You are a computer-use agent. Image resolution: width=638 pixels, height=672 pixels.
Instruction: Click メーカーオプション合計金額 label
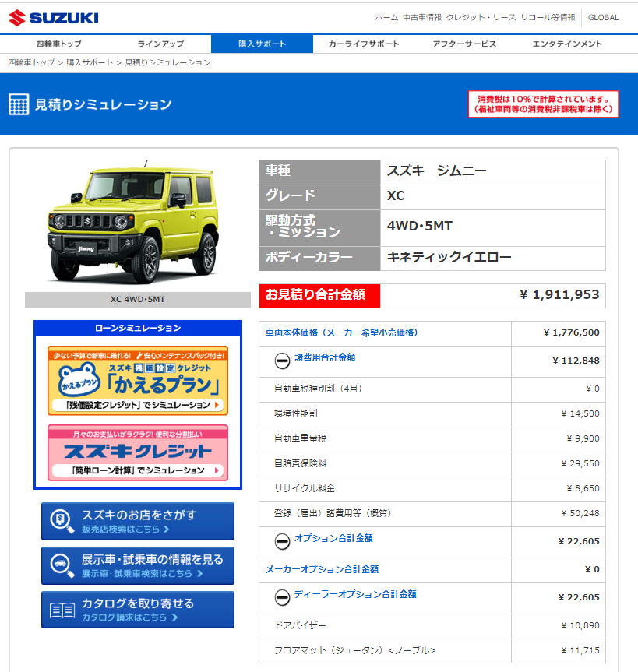pyautogui.click(x=322, y=569)
